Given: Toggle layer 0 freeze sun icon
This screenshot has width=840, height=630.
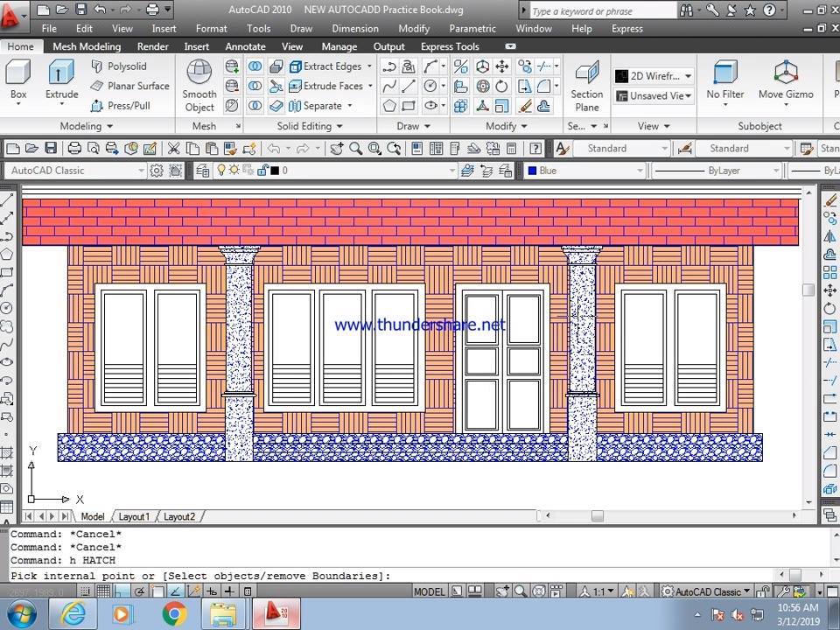Looking at the screenshot, I should click(234, 170).
